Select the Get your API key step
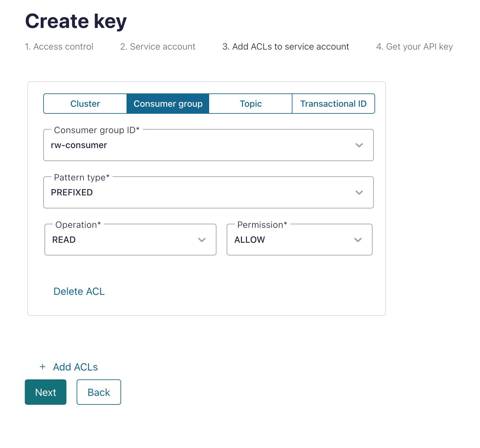This screenshot has height=448, width=480. pyautogui.click(x=415, y=47)
